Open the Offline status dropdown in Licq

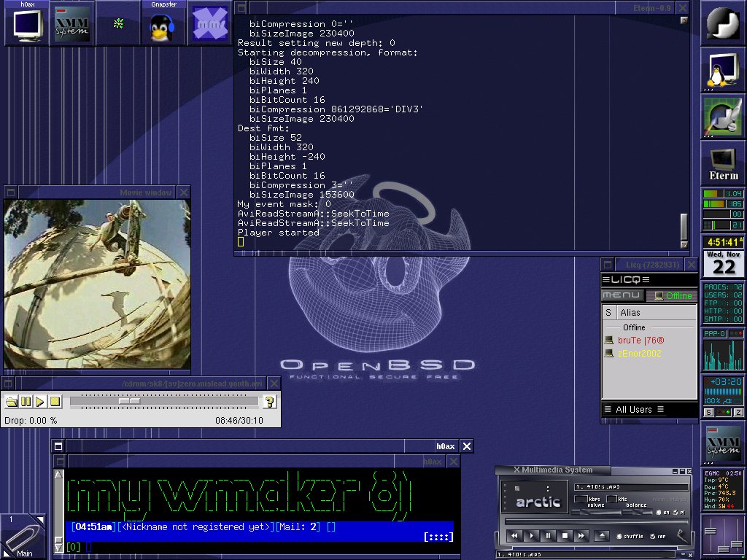click(x=672, y=295)
